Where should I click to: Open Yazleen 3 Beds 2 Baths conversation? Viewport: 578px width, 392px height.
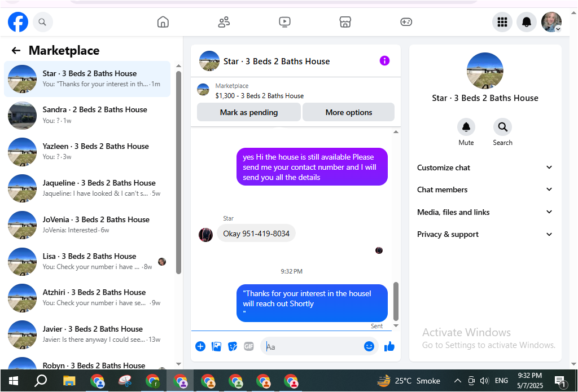[x=87, y=152]
